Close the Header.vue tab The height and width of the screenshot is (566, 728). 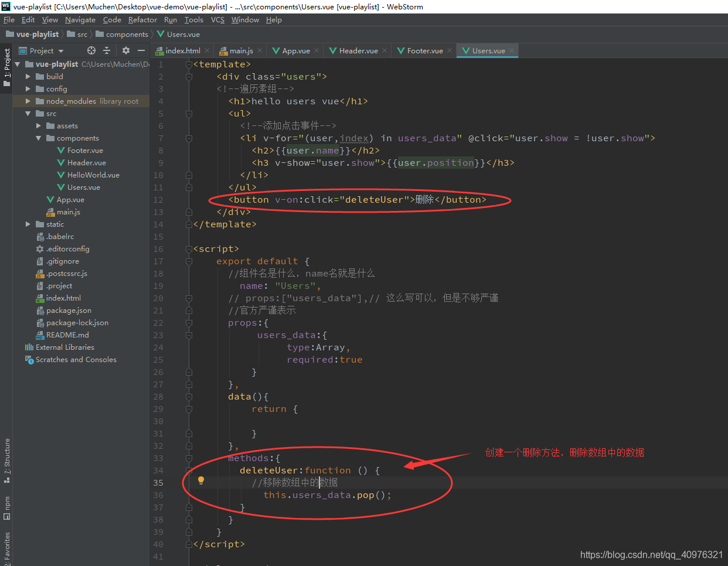pyautogui.click(x=385, y=50)
